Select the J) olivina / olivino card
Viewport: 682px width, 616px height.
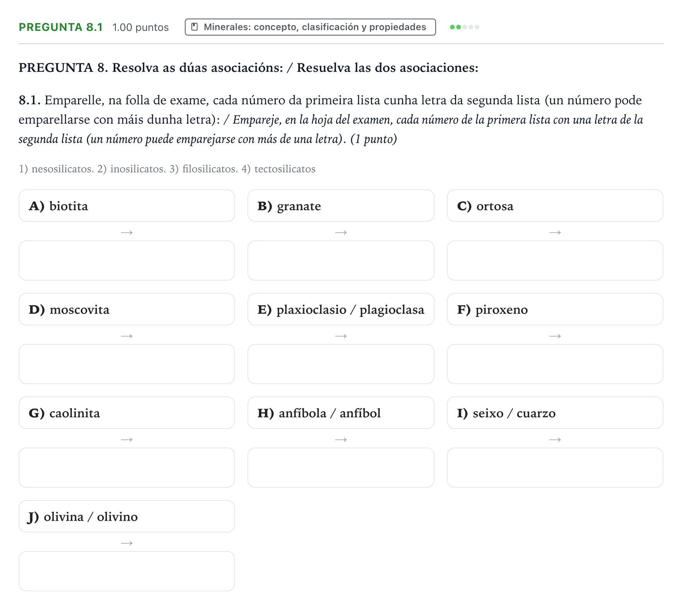(x=127, y=516)
